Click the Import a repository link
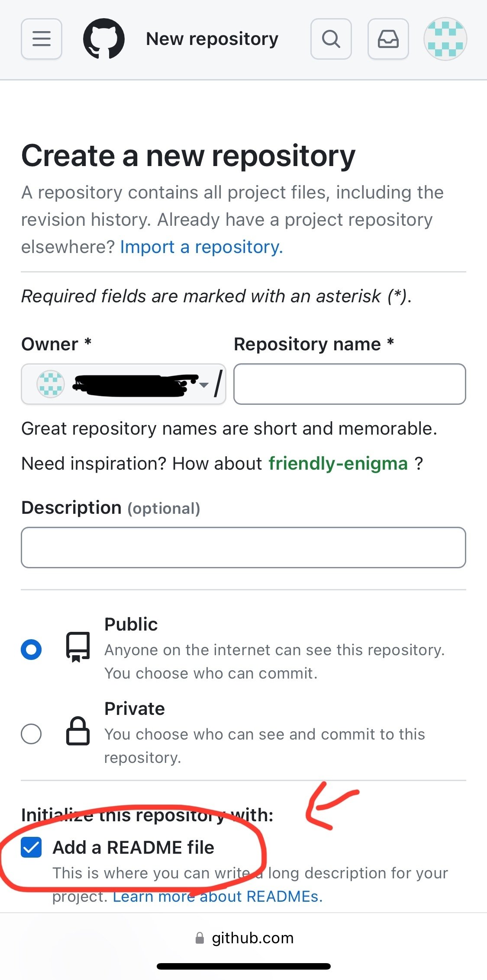 201,247
